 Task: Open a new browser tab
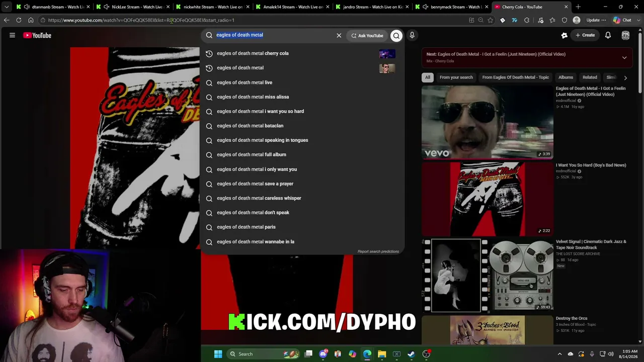click(578, 7)
